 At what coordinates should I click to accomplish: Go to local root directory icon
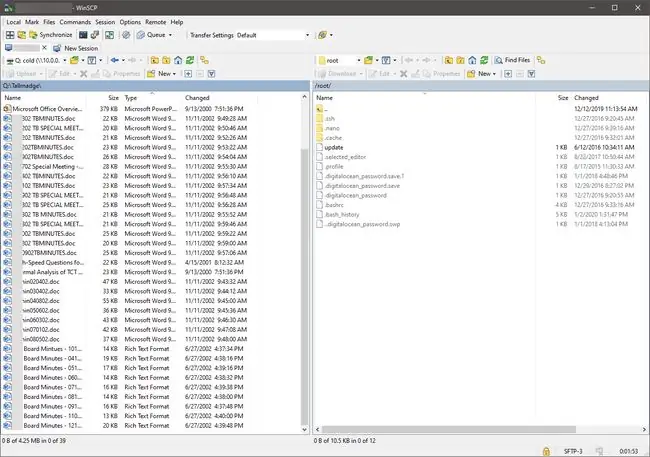[x=166, y=61]
